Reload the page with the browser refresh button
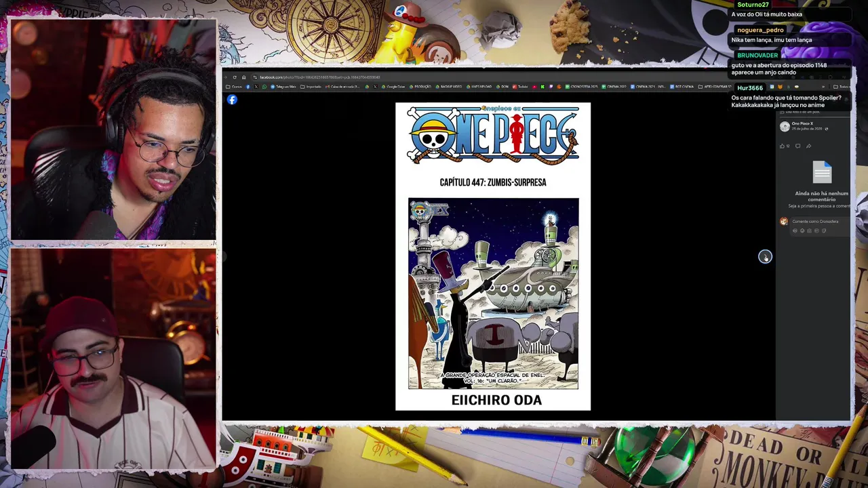This screenshot has height=488, width=868. click(x=235, y=77)
